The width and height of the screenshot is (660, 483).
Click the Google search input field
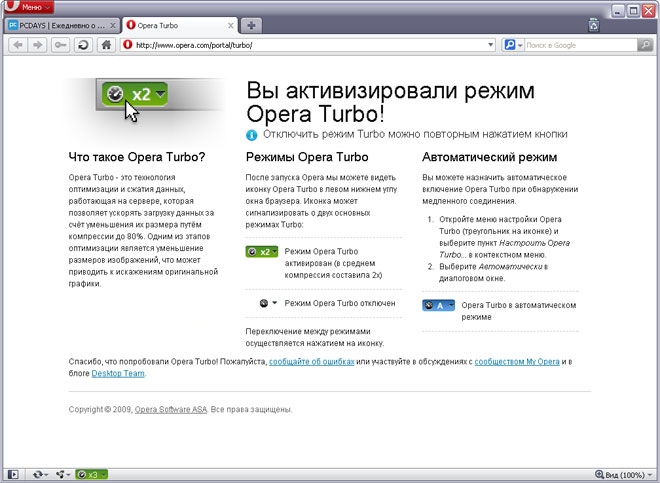point(581,45)
